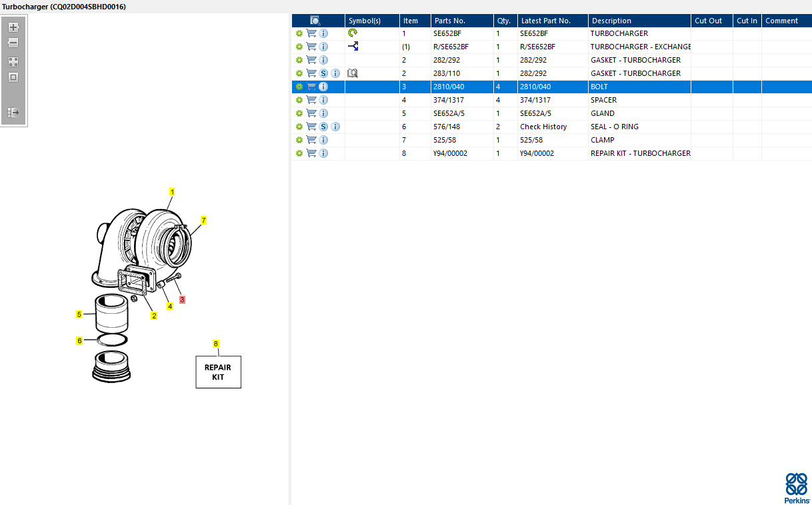Viewport: 812px width, 505px height.
Task: Add SE652BF turbocharger to cart
Action: tap(311, 33)
